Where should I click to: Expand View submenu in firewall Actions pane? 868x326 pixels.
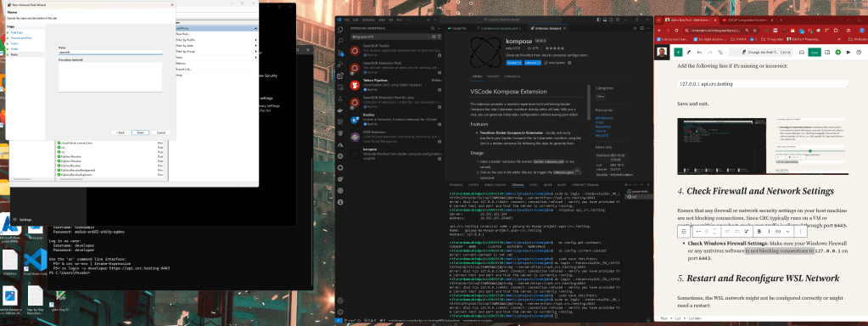[255, 58]
